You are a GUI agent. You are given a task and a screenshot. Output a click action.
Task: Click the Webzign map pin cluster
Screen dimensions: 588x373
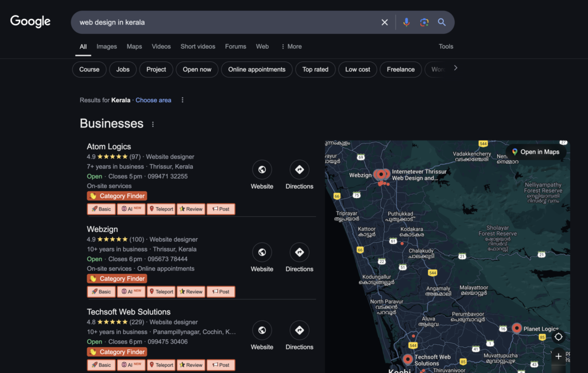(x=381, y=174)
